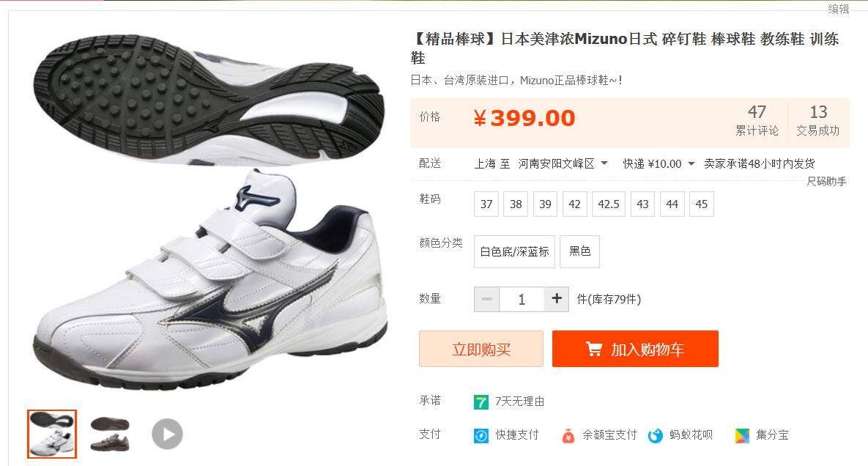Decrease quantity with minus button
Image resolution: width=868 pixels, height=466 pixels.
click(x=486, y=299)
